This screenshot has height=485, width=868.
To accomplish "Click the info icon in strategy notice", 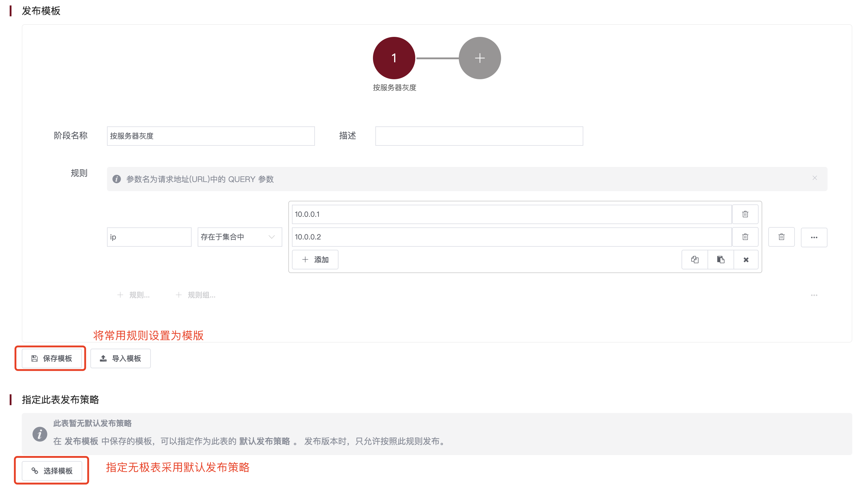I will [x=40, y=434].
